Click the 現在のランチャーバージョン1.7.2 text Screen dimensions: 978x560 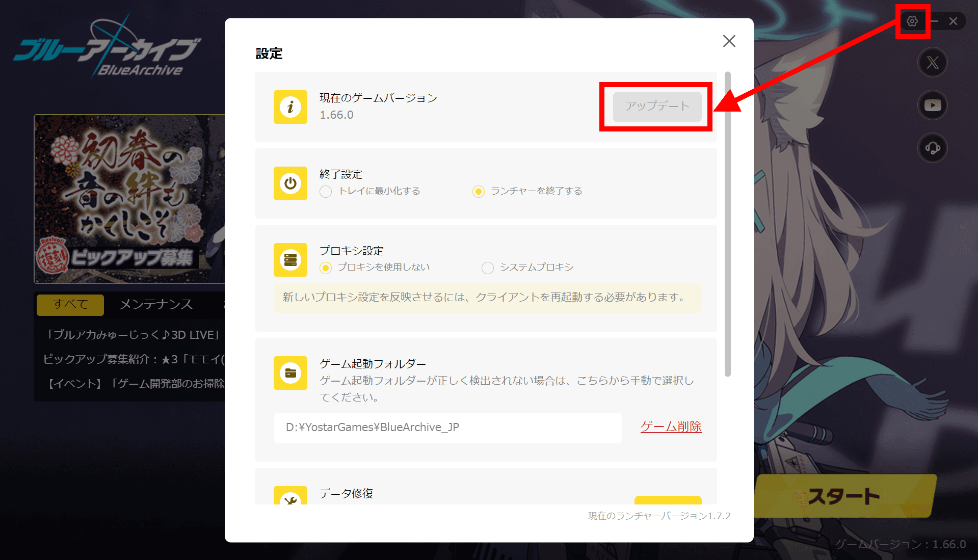659,516
